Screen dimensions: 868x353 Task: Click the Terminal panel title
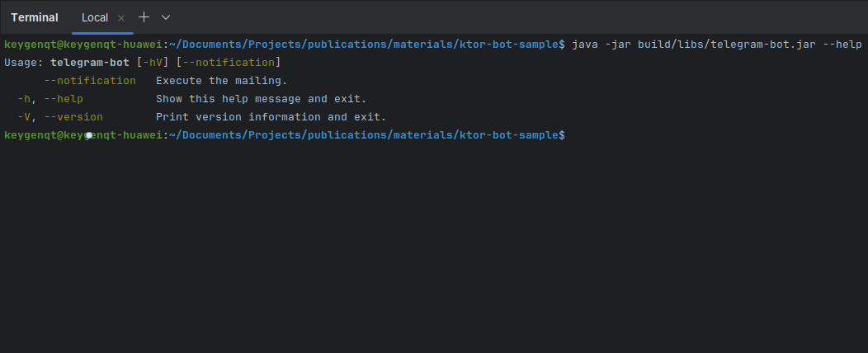pyautogui.click(x=35, y=17)
